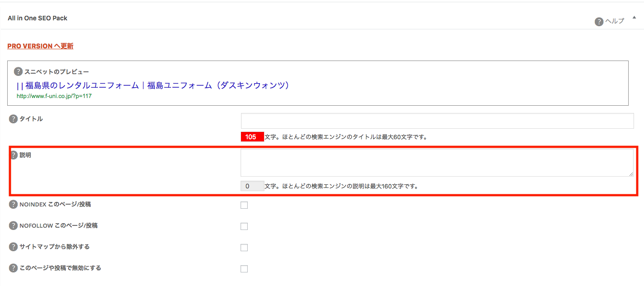Check the サイトマップから除外する box
The width and height of the screenshot is (644, 286).
[x=244, y=248]
